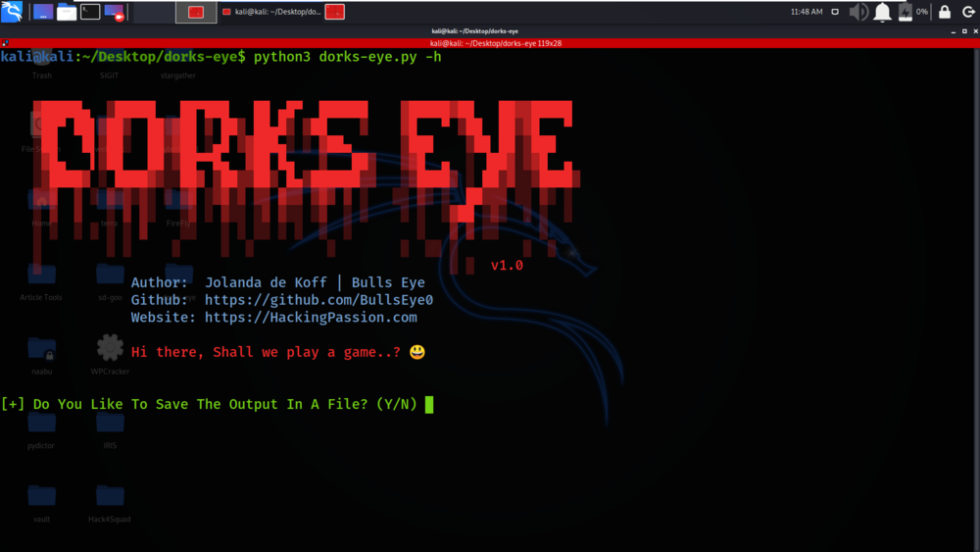Image resolution: width=980 pixels, height=552 pixels.
Task: Click the red terminal icon after taskbar title
Action: pos(335,12)
